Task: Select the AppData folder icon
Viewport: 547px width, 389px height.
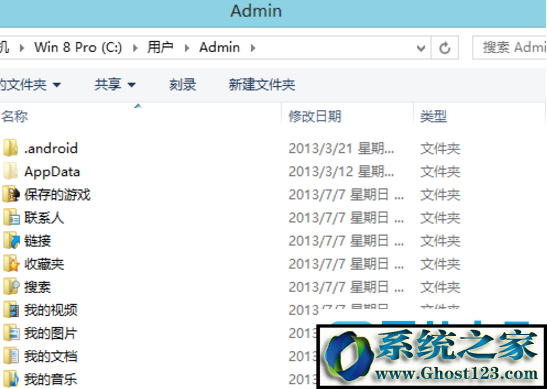Action: (x=11, y=171)
